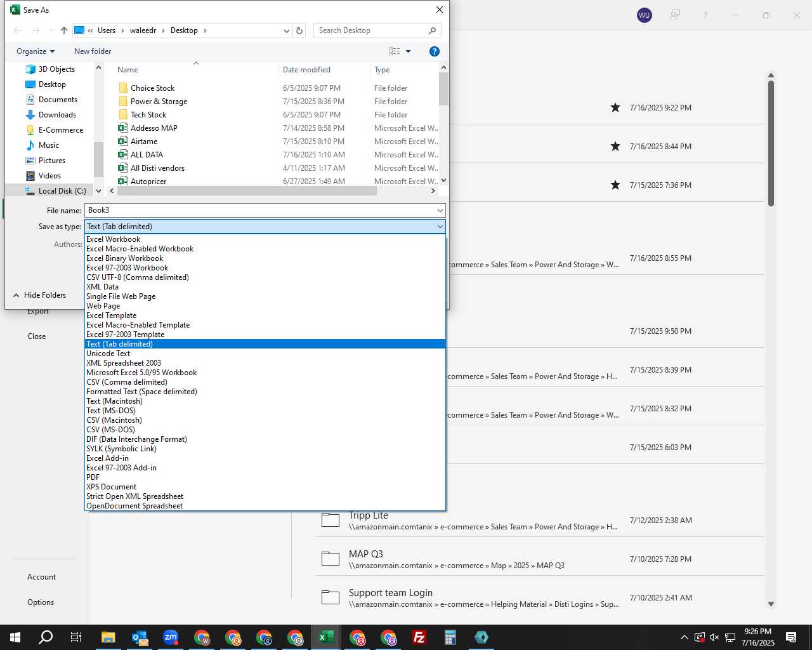This screenshot has height=650, width=812.
Task: Click Close in Excel backstage menu
Action: 36,336
